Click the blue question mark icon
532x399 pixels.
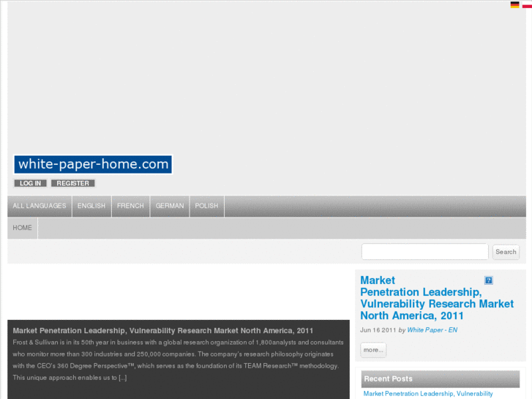[x=489, y=280]
